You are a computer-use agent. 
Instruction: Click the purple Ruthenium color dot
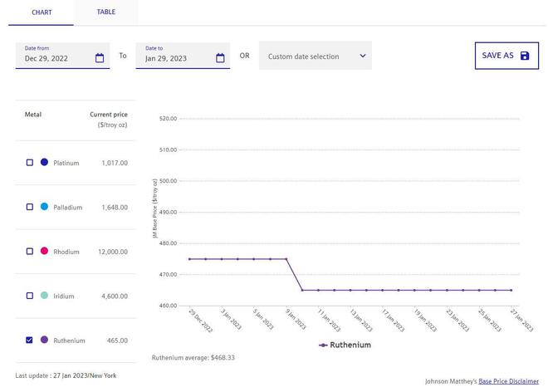click(x=44, y=340)
